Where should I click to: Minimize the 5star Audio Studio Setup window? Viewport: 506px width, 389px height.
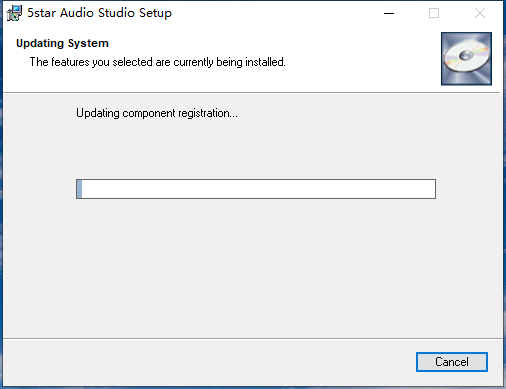pyautogui.click(x=389, y=13)
